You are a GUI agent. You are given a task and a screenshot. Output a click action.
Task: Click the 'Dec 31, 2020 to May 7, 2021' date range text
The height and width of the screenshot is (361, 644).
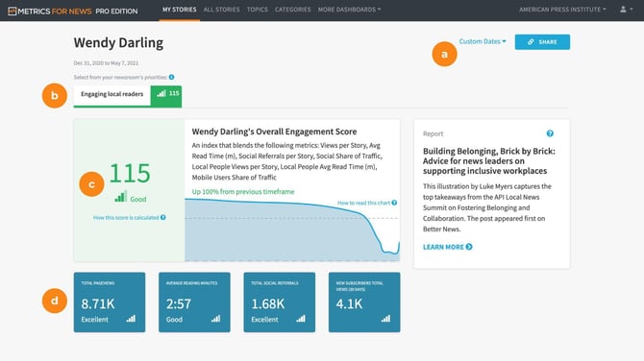tap(106, 63)
